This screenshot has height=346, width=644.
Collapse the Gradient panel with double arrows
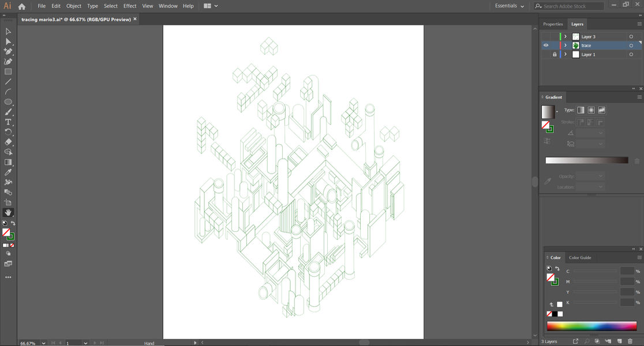(x=634, y=89)
